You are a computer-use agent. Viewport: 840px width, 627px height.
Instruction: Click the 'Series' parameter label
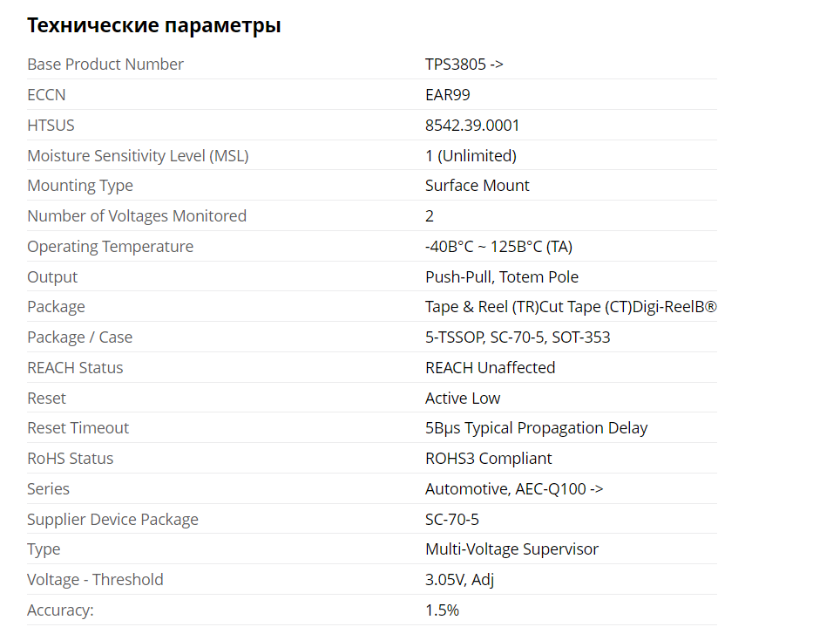(x=49, y=489)
